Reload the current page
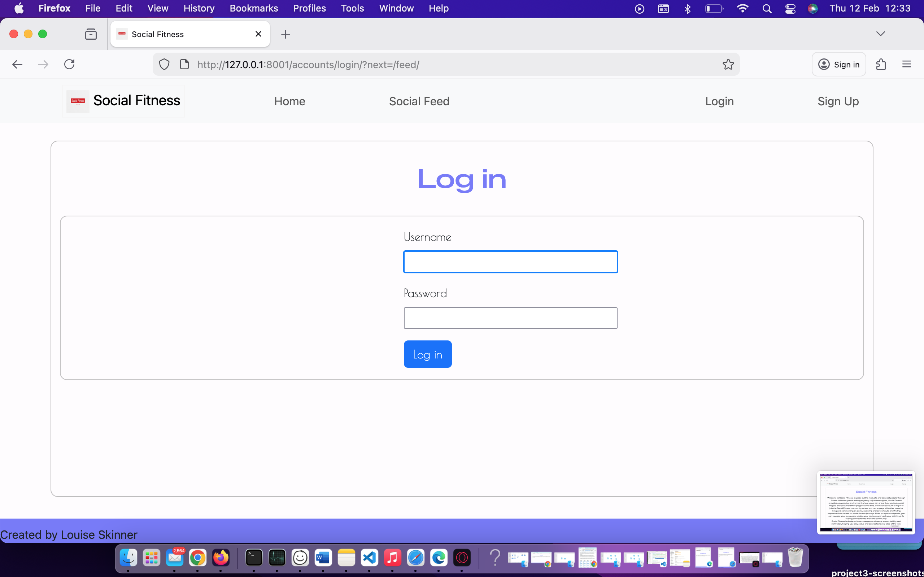The image size is (924, 577). pos(69,64)
